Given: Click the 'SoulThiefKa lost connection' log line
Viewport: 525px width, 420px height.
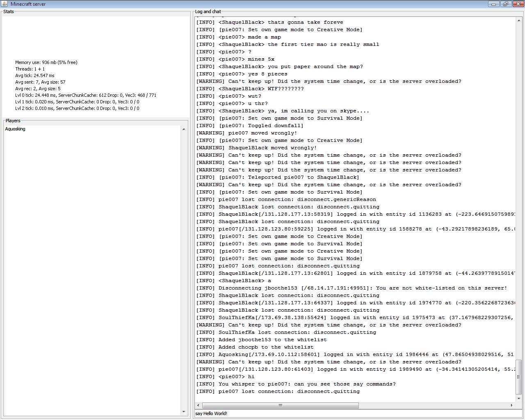Looking at the screenshot, I should (x=286, y=332).
